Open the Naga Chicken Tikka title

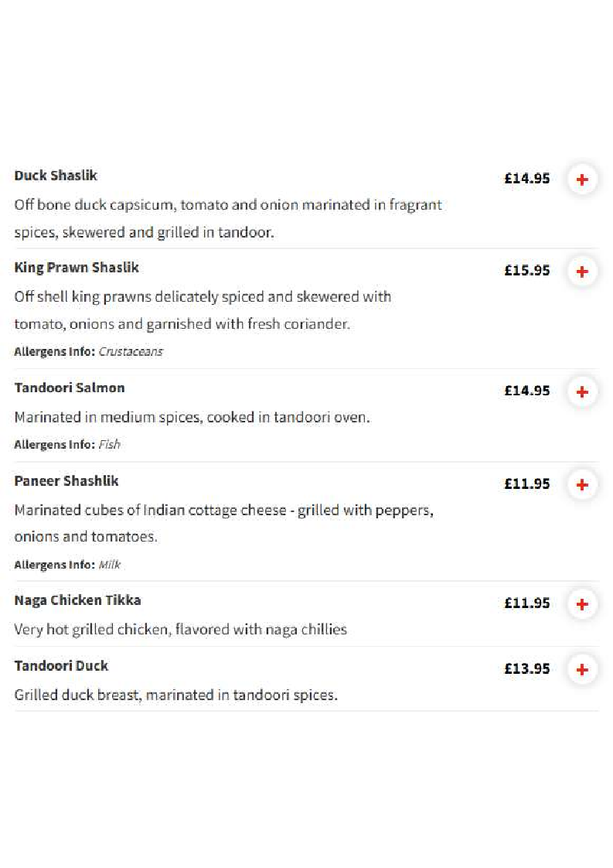point(77,600)
